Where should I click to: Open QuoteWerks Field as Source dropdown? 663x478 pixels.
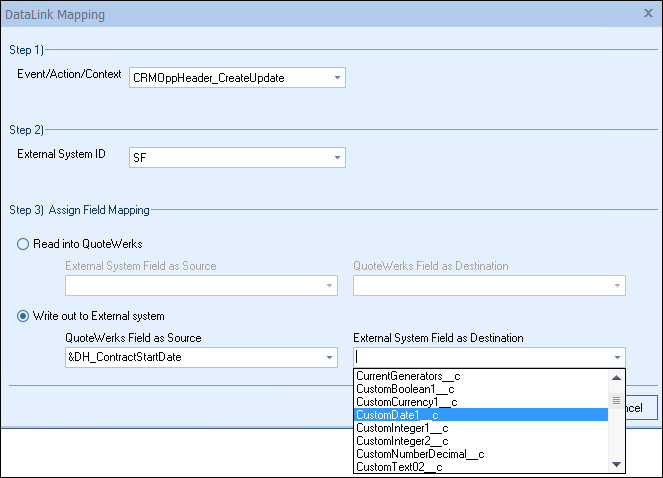pos(329,358)
